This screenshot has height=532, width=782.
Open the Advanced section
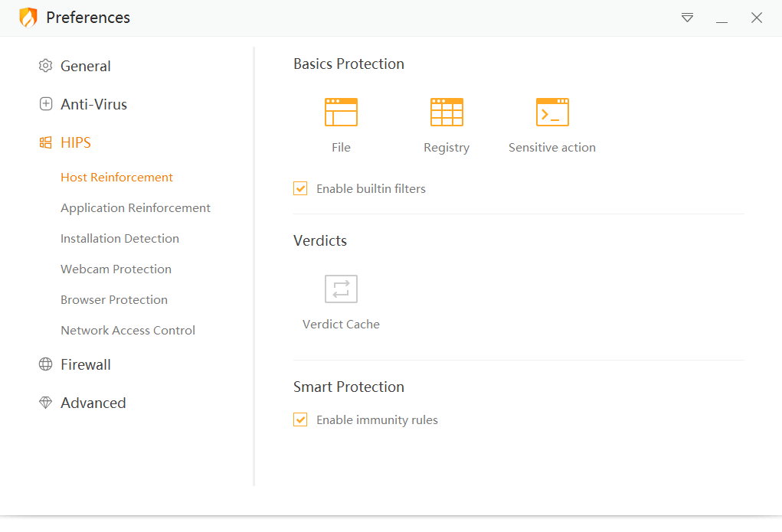[x=93, y=403]
